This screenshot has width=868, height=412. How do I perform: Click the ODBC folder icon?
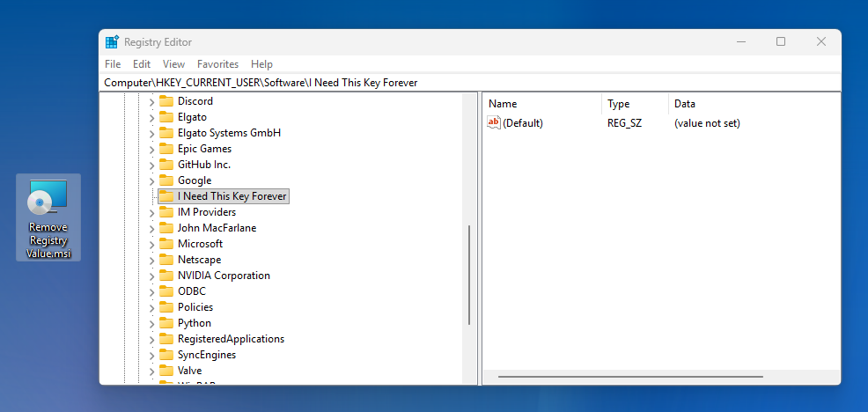point(166,291)
